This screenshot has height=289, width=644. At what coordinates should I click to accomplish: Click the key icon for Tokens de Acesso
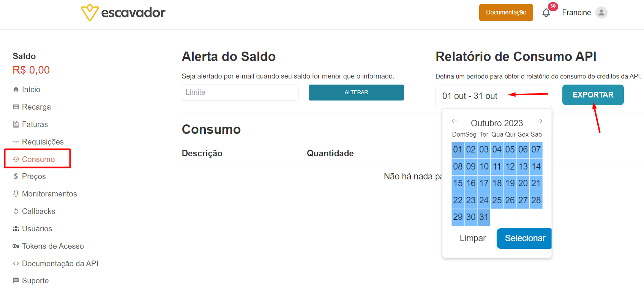(16, 246)
